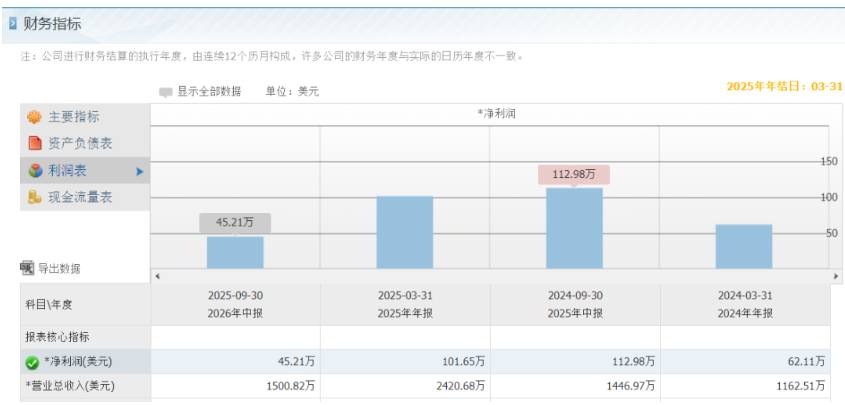Click the 112.98万 bar for 2024-09-30
Screen dimensions: 845x405
click(574, 228)
